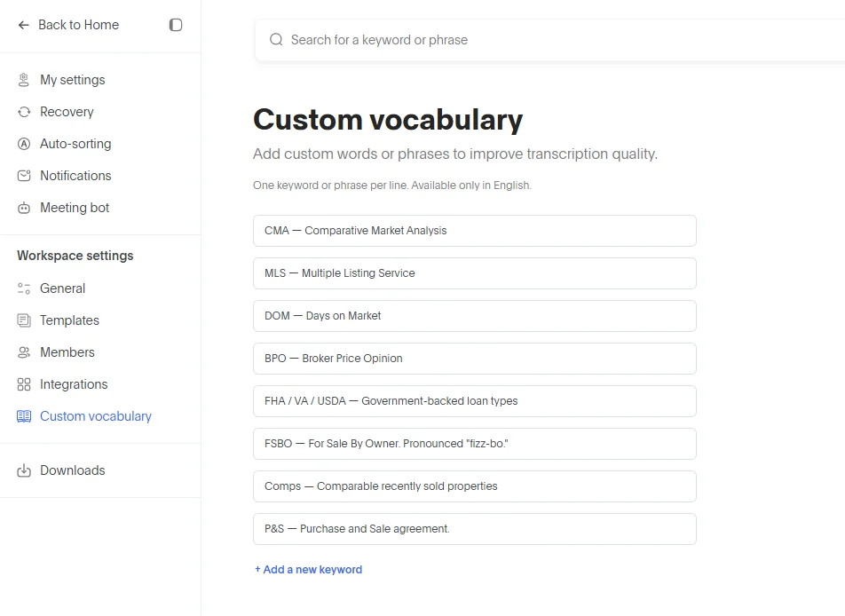Select Auto-sorting in the sidebar
This screenshot has height=616, width=845.
click(x=75, y=144)
